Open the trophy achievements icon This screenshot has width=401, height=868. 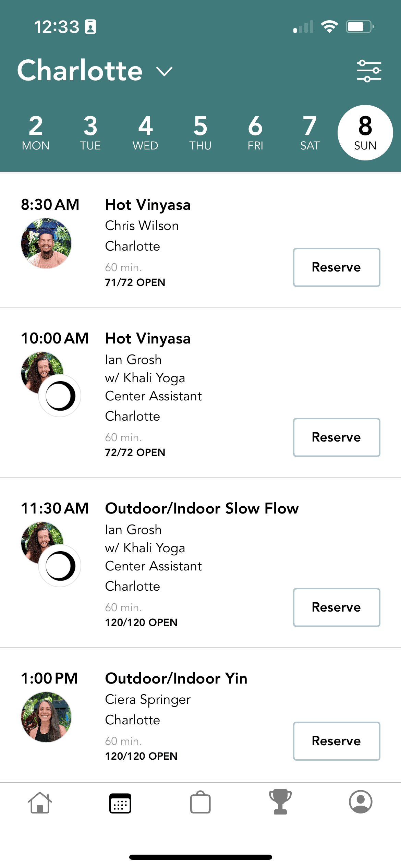280,802
